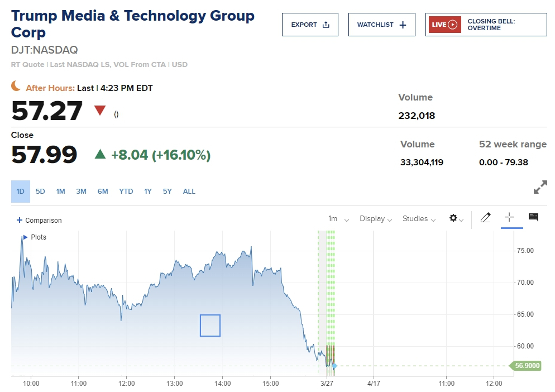Show the ALL time range

coord(189,192)
